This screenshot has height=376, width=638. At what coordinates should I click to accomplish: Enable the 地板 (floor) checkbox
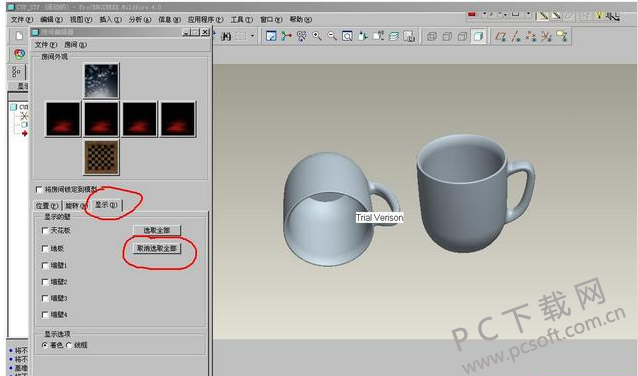point(45,249)
